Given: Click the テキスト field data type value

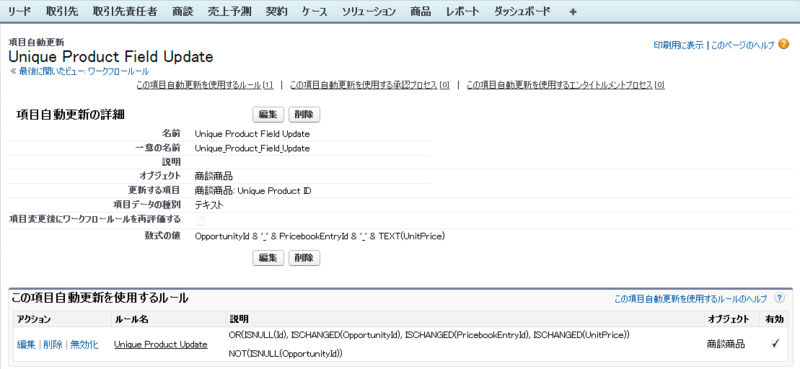Looking at the screenshot, I should pos(209,205).
